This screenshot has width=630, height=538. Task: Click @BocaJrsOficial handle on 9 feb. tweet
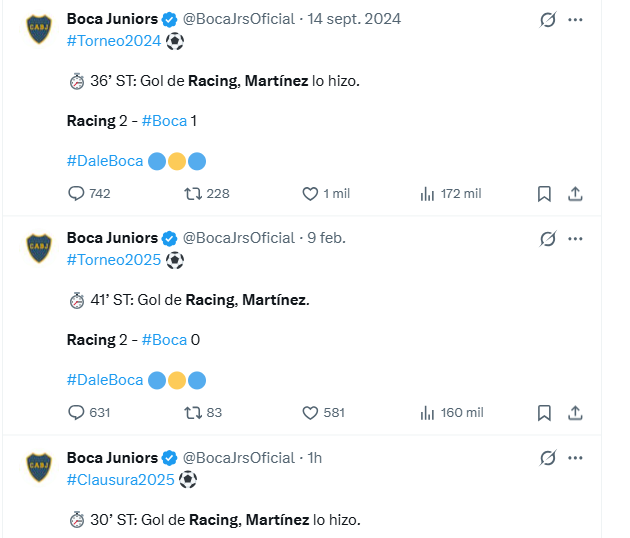pos(238,238)
